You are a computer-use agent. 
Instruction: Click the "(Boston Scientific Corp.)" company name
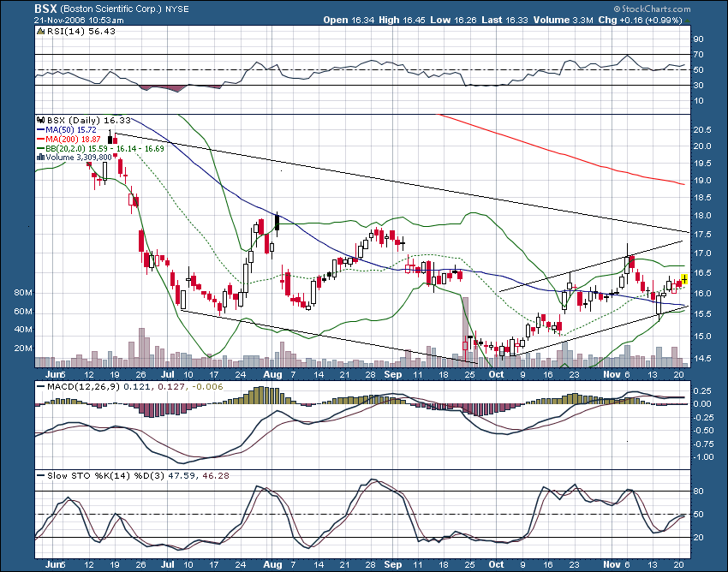click(x=111, y=9)
